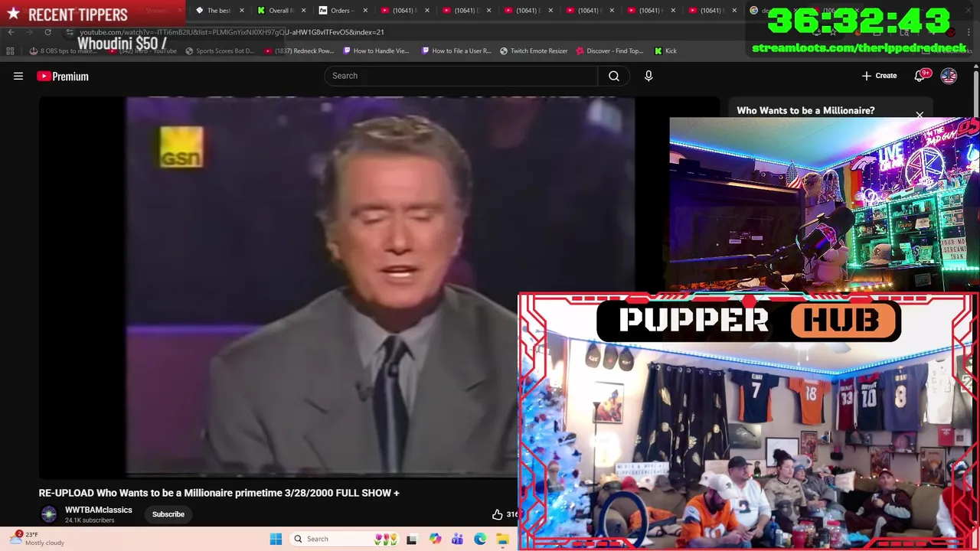The width and height of the screenshot is (980, 551).
Task: Open Task View on the taskbar
Action: coord(411,539)
